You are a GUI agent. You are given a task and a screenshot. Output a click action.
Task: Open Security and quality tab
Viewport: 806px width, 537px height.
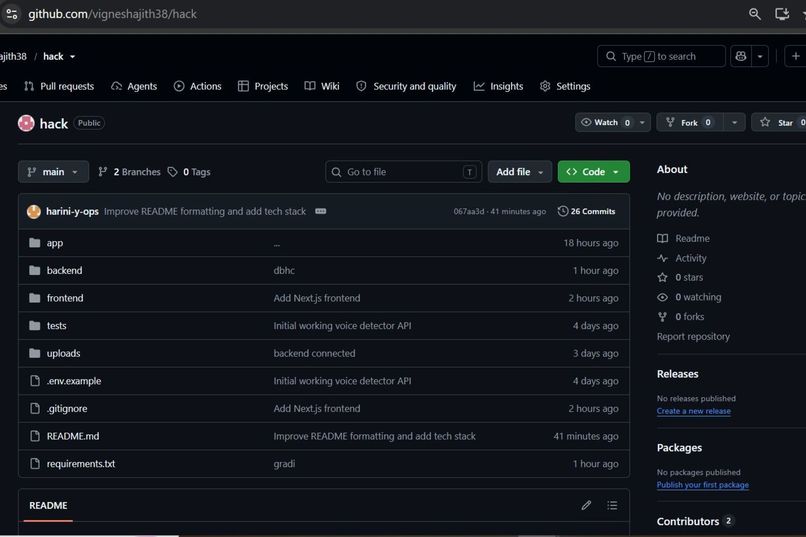click(x=406, y=86)
